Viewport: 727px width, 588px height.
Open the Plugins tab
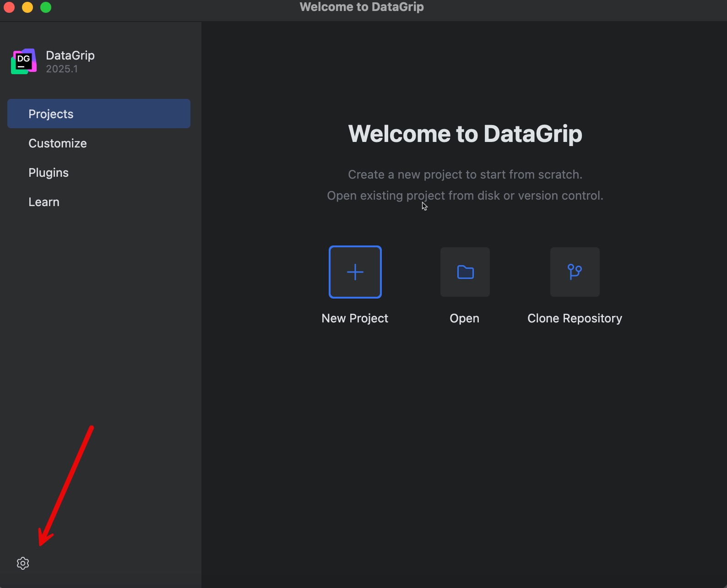tap(49, 173)
